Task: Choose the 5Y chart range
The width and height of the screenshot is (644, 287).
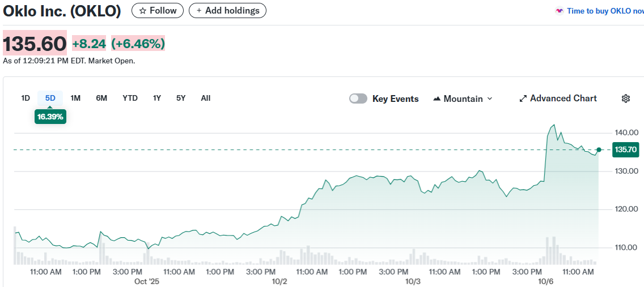Action: coord(181,98)
